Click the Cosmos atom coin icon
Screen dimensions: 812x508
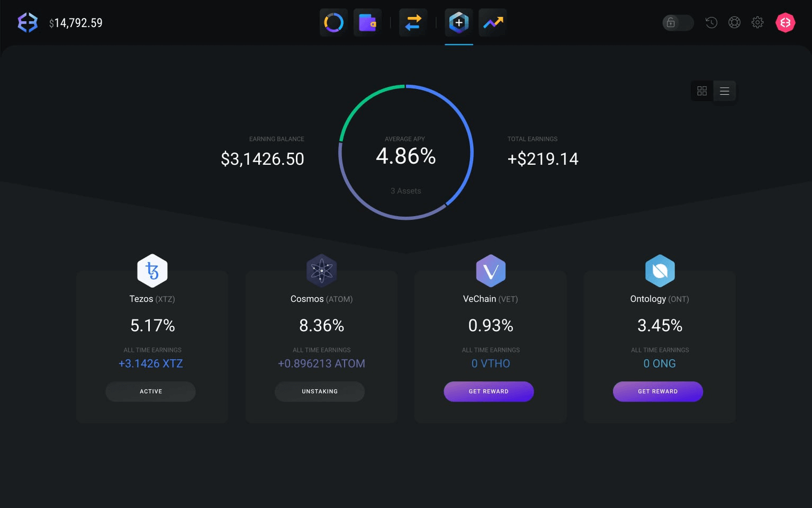[321, 271]
